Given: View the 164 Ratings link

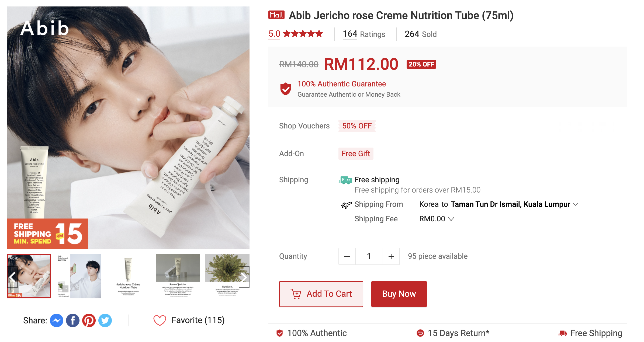Looking at the screenshot, I should pyautogui.click(x=364, y=34).
